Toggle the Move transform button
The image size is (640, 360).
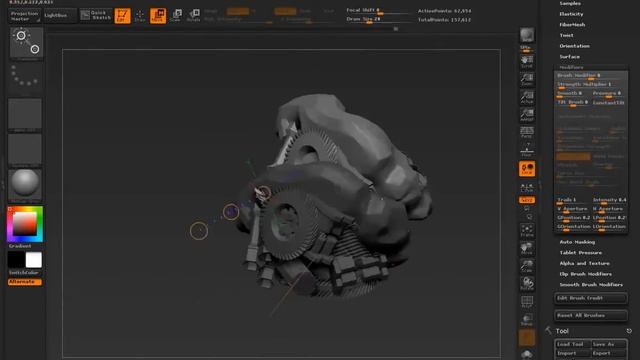(158, 16)
